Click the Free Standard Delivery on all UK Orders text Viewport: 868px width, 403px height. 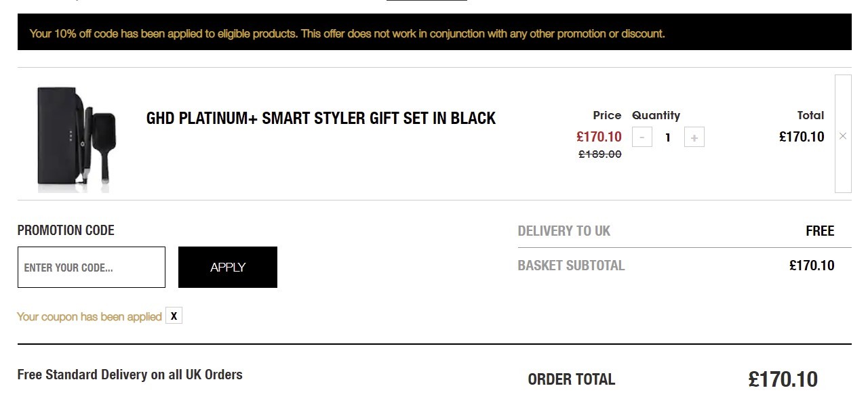[x=130, y=375]
